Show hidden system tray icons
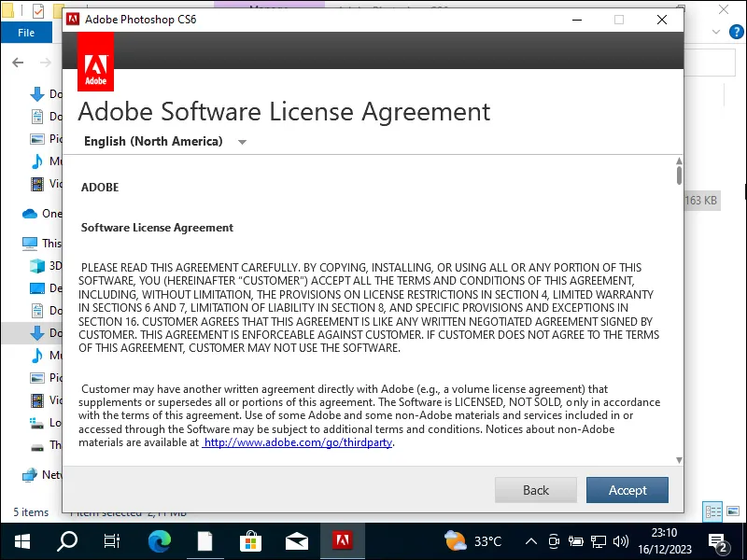This screenshot has height=560, width=747. point(531,540)
